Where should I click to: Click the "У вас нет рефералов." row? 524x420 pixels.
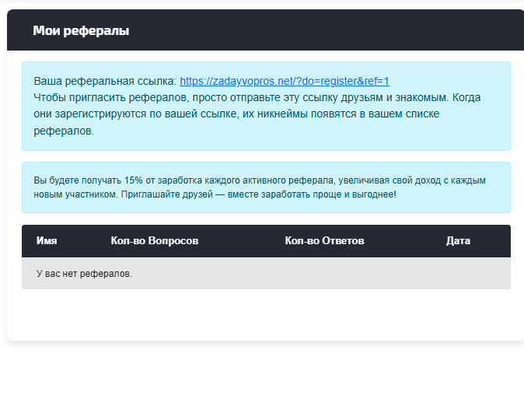tap(84, 274)
